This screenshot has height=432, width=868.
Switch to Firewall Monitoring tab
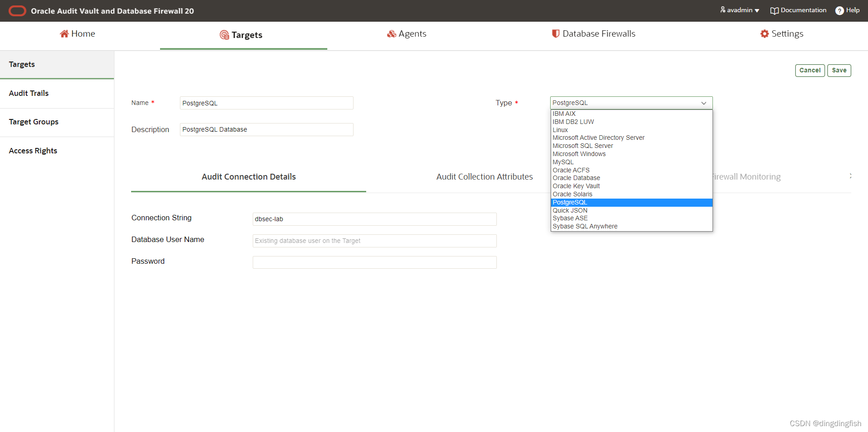click(747, 177)
